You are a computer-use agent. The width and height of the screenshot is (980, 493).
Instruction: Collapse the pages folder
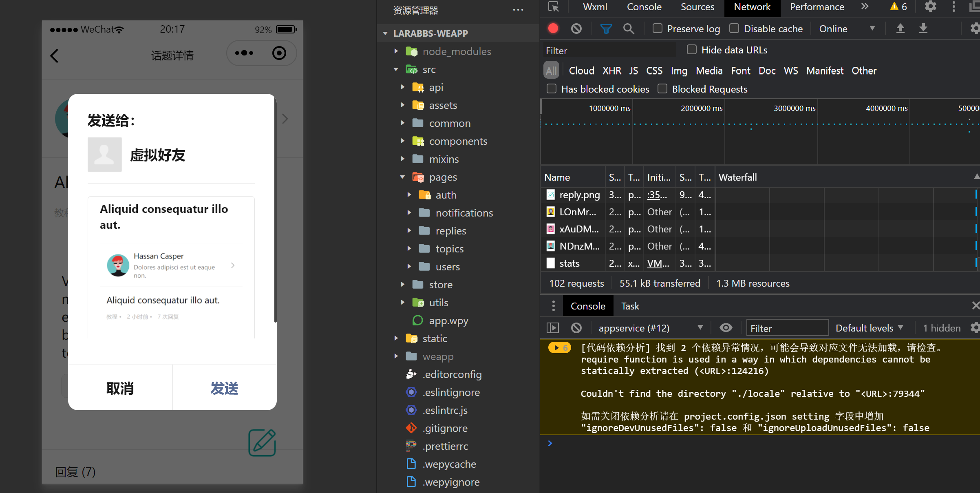pyautogui.click(x=402, y=177)
